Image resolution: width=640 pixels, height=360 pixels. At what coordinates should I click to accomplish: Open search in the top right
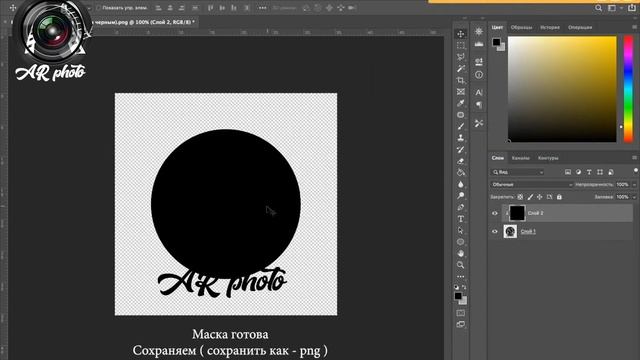pos(598,8)
